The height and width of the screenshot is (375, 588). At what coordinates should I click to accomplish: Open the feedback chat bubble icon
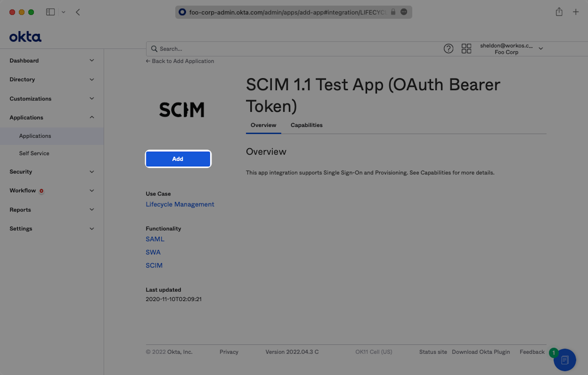point(565,360)
